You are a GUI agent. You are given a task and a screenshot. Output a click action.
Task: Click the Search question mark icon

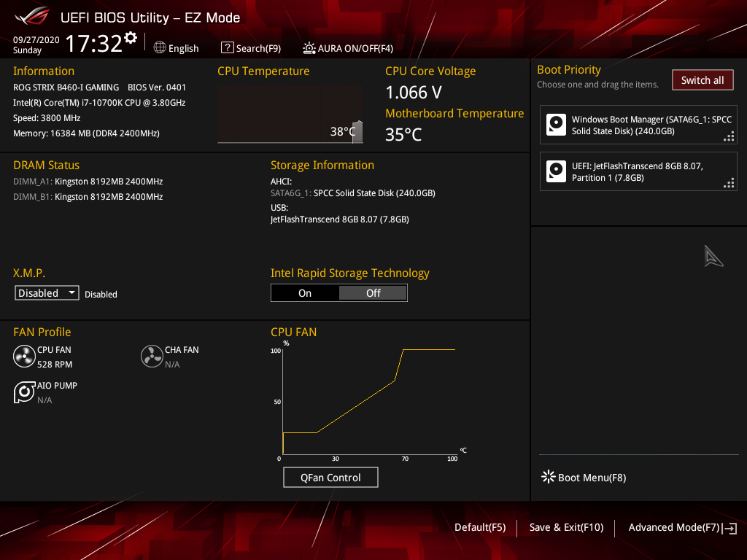(228, 47)
